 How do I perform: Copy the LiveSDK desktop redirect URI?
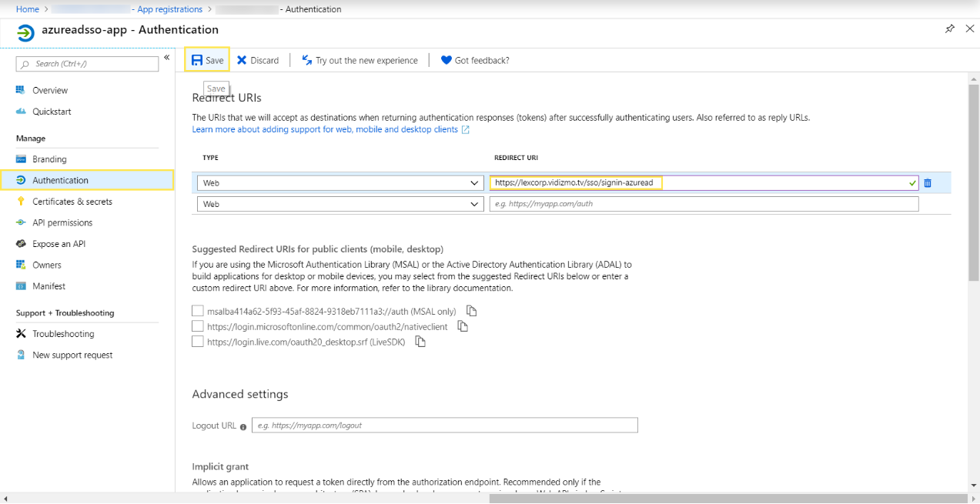(420, 342)
